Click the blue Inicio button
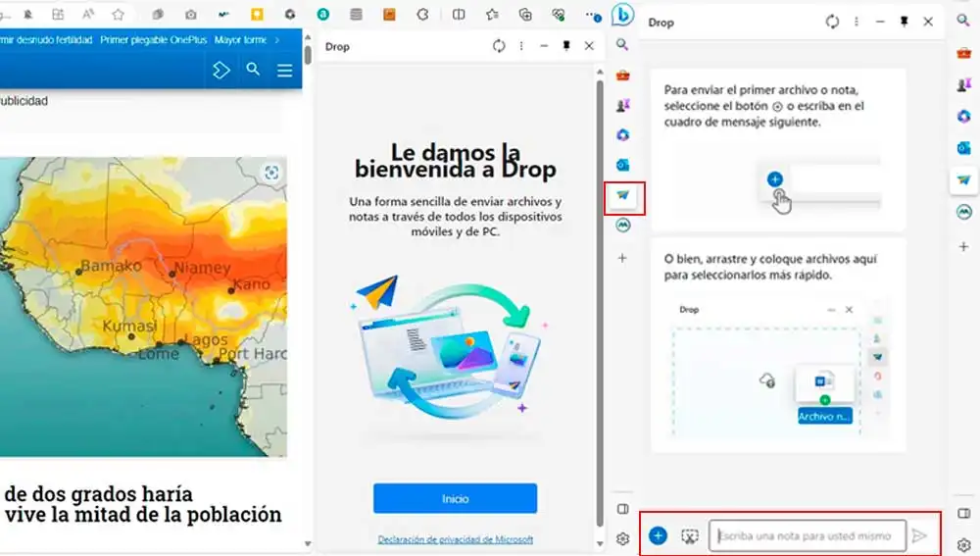Image resolution: width=980 pixels, height=556 pixels. click(x=455, y=498)
